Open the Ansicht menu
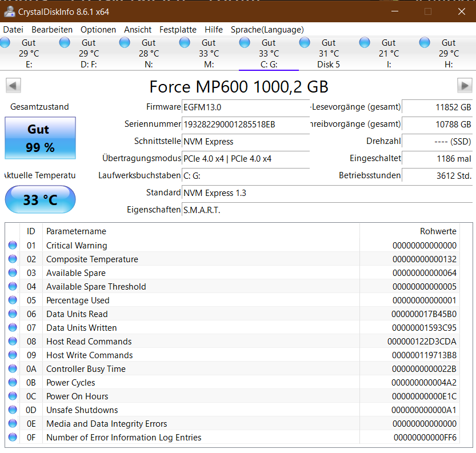 click(138, 30)
